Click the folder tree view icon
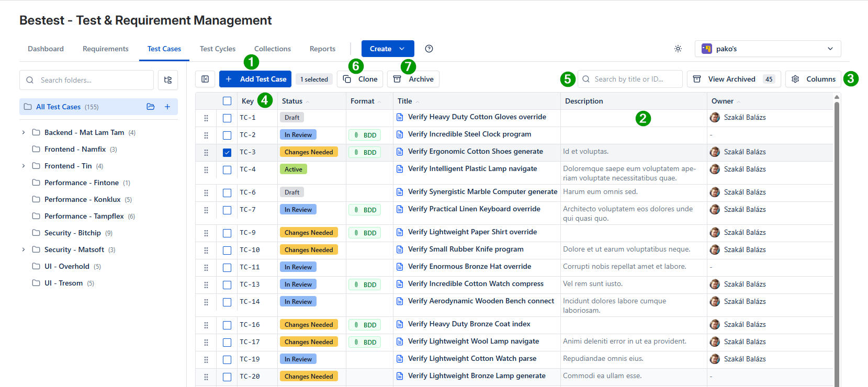 click(168, 80)
